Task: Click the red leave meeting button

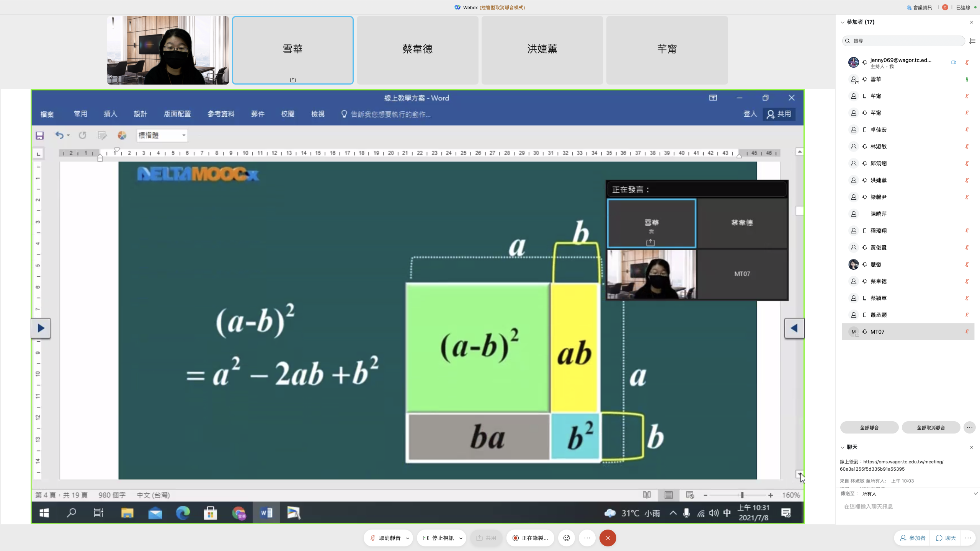Action: [x=608, y=538]
